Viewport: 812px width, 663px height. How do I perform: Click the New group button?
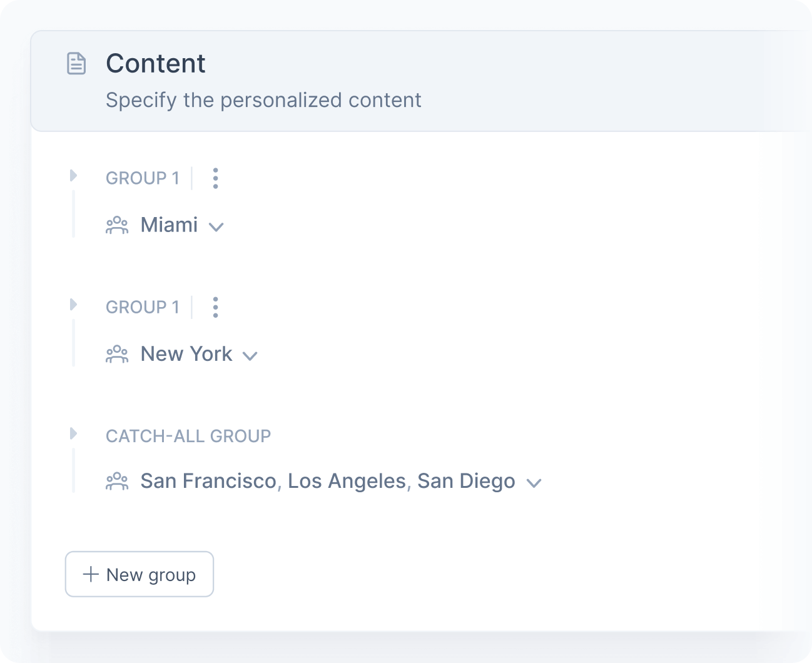139,574
